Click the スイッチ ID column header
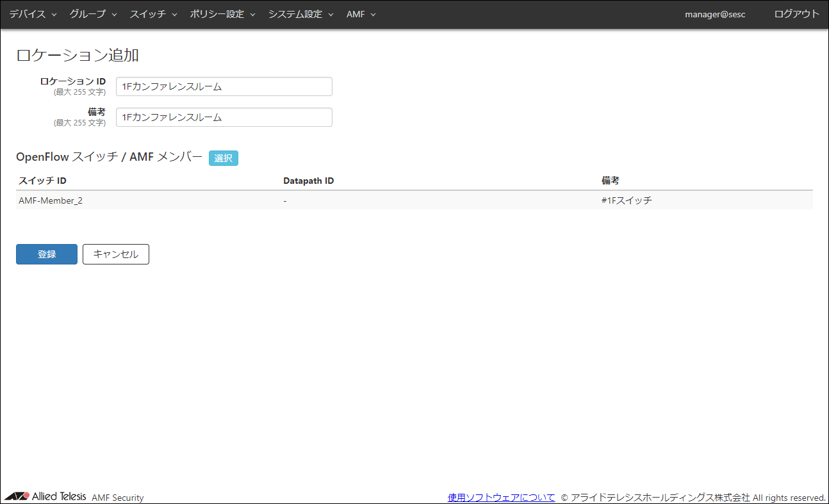This screenshot has height=504, width=829. [42, 181]
